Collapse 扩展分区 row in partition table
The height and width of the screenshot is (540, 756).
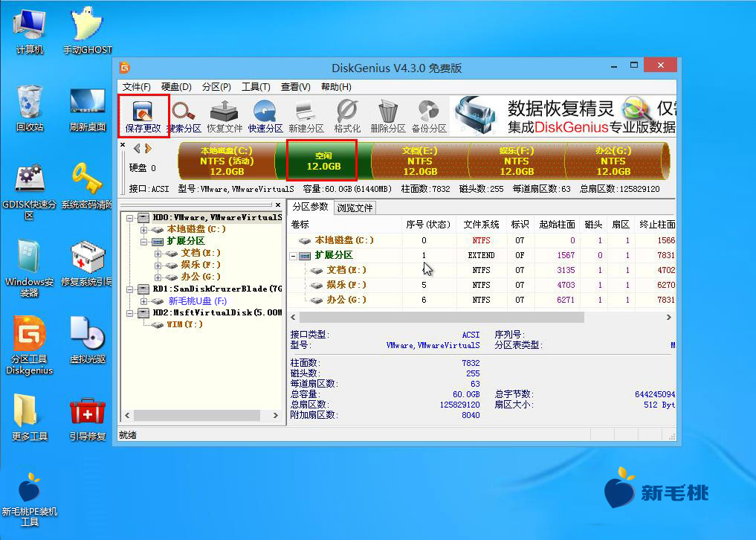pyautogui.click(x=293, y=256)
